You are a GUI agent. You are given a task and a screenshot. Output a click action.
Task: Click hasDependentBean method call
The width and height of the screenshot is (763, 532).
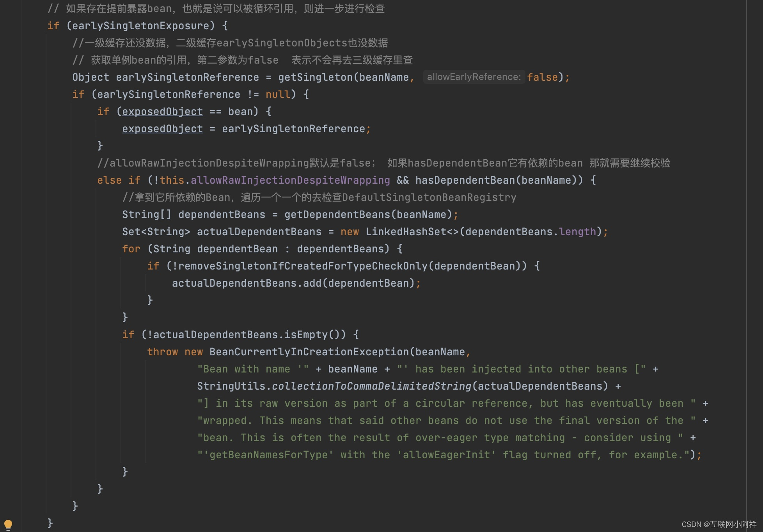click(x=465, y=180)
